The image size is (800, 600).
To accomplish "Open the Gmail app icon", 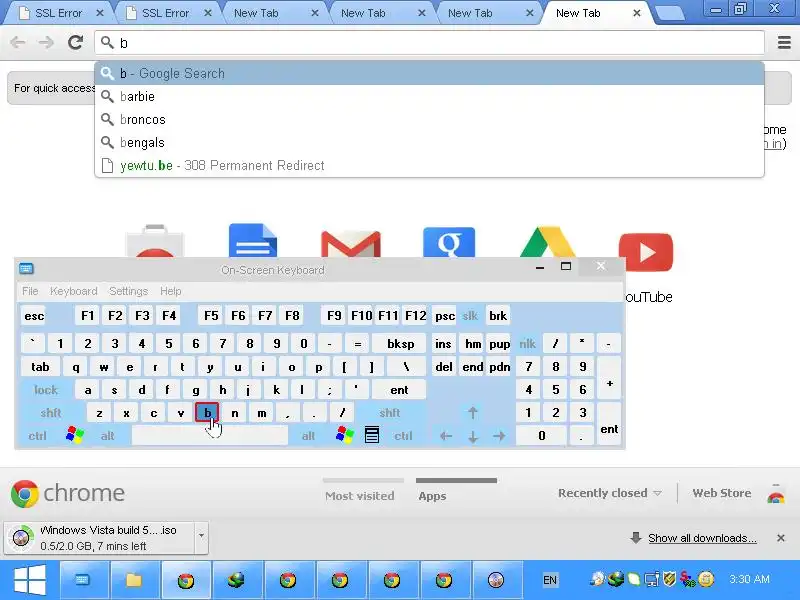I will coord(351,244).
